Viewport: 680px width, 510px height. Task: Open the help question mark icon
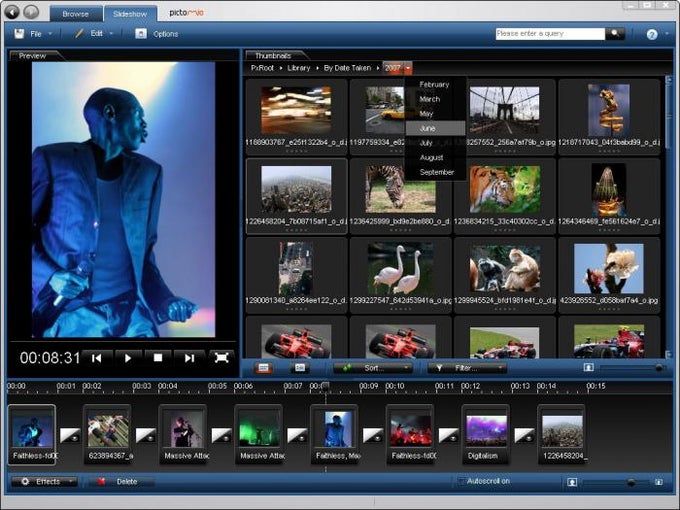click(652, 34)
